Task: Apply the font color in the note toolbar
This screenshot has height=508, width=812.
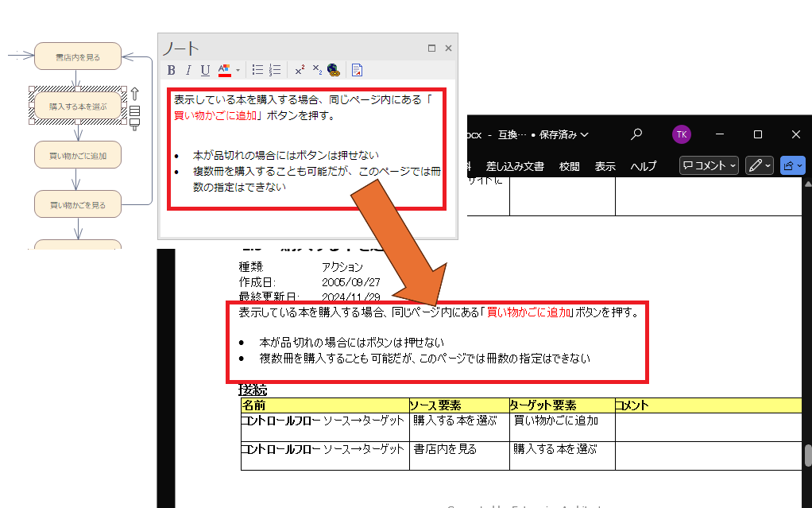Action: 224,70
